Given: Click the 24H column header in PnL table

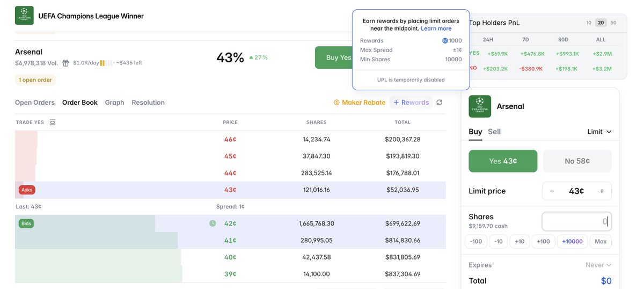Looking at the screenshot, I should tap(488, 40).
